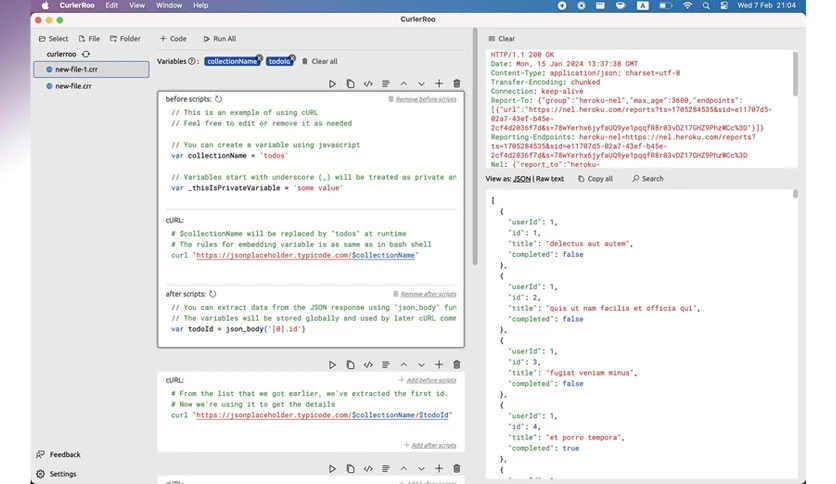Remove the todoId variable tag
Image resolution: width=836 pixels, height=484 pixels.
tap(292, 58)
